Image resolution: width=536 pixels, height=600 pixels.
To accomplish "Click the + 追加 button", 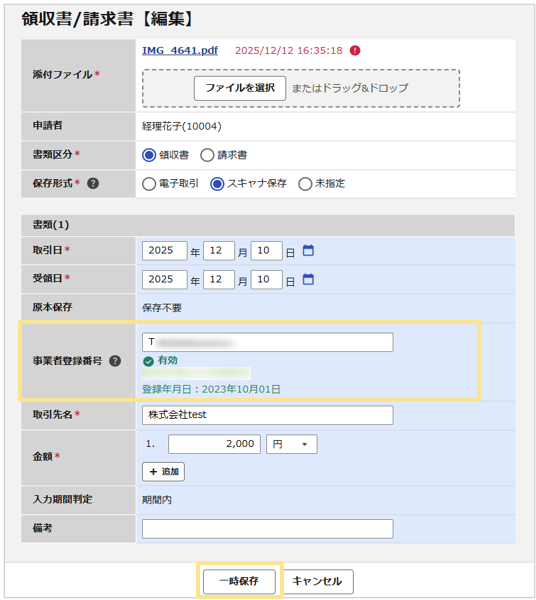I will (x=163, y=472).
